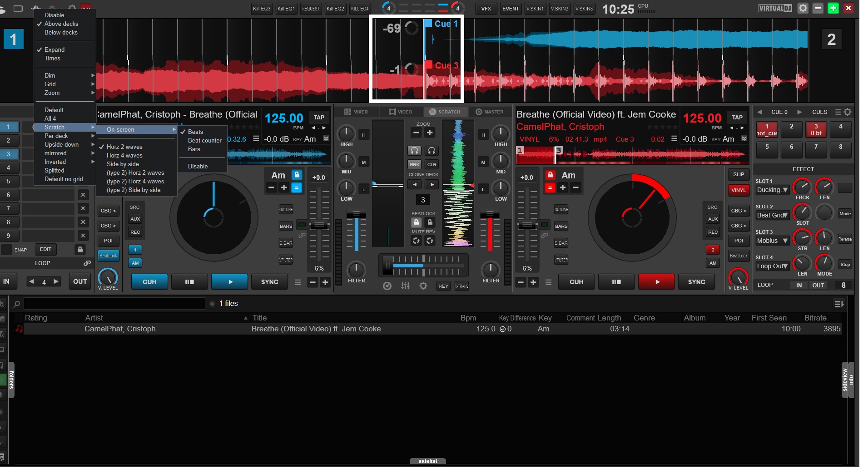The height and width of the screenshot is (468, 868).
Task: Click the green plus window icon
Action: (833, 8)
